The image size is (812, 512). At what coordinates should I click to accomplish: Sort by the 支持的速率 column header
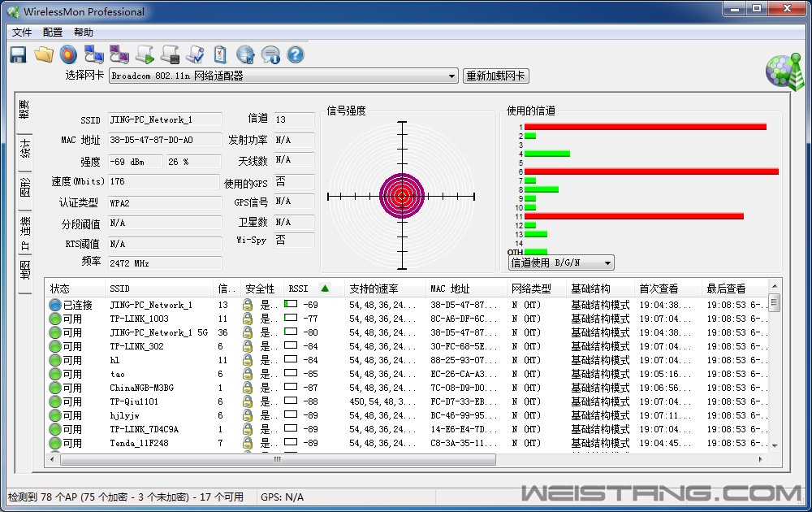click(x=384, y=289)
